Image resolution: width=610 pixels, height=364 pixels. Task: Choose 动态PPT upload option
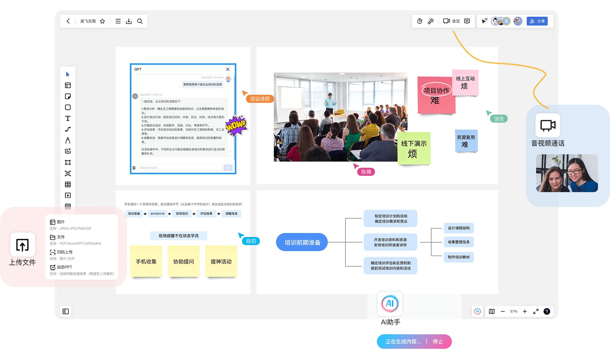pos(61,267)
